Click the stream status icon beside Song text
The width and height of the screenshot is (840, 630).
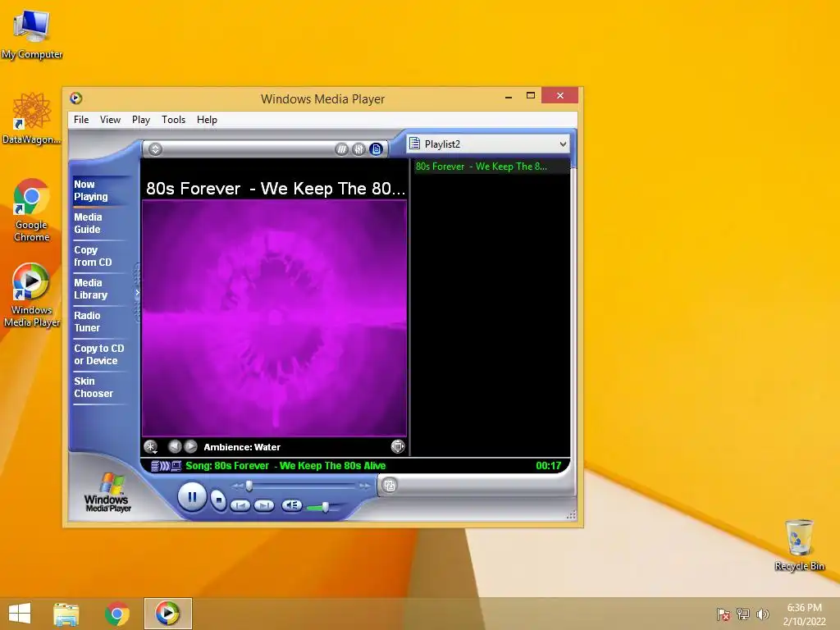(166, 466)
